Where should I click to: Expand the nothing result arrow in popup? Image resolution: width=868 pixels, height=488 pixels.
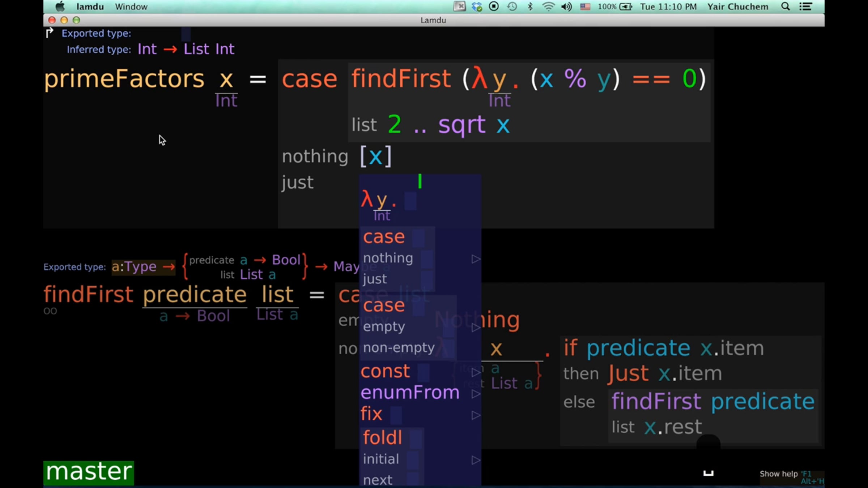tap(476, 259)
